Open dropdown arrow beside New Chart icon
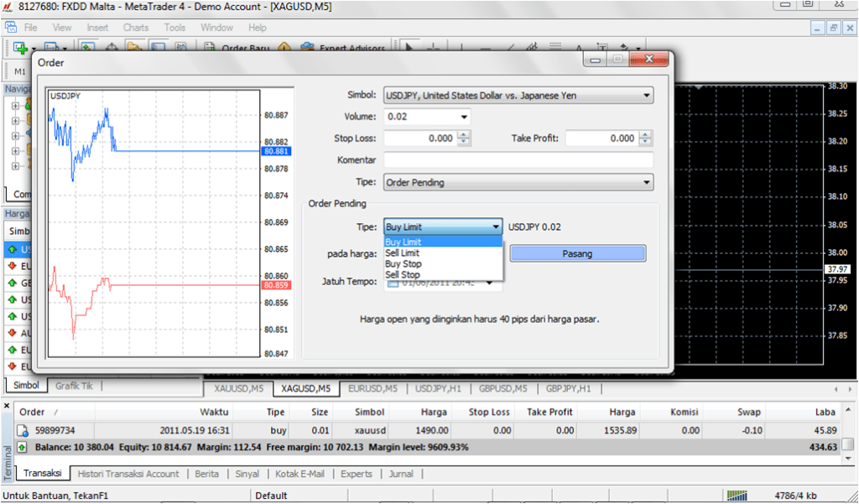 coord(34,48)
